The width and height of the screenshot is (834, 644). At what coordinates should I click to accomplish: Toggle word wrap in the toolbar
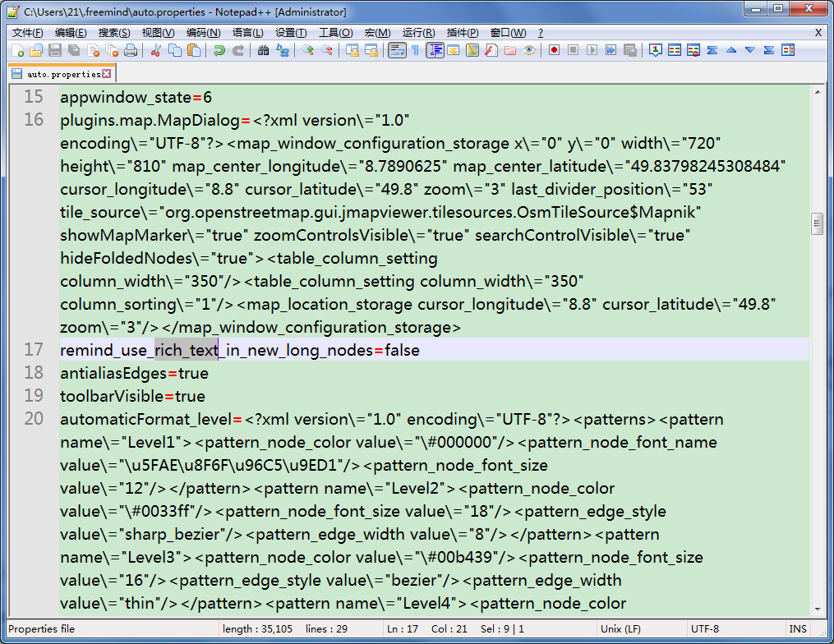397,51
